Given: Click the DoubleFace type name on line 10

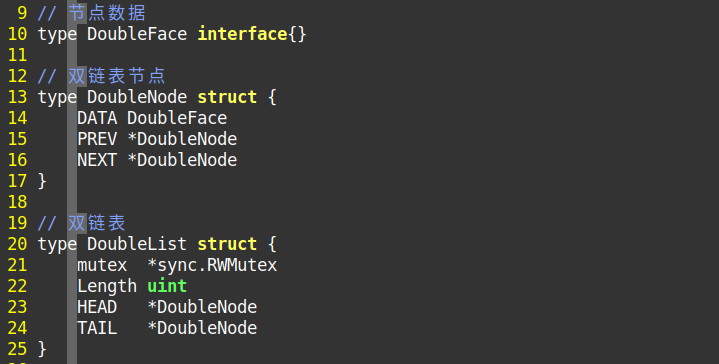Looking at the screenshot, I should (137, 34).
